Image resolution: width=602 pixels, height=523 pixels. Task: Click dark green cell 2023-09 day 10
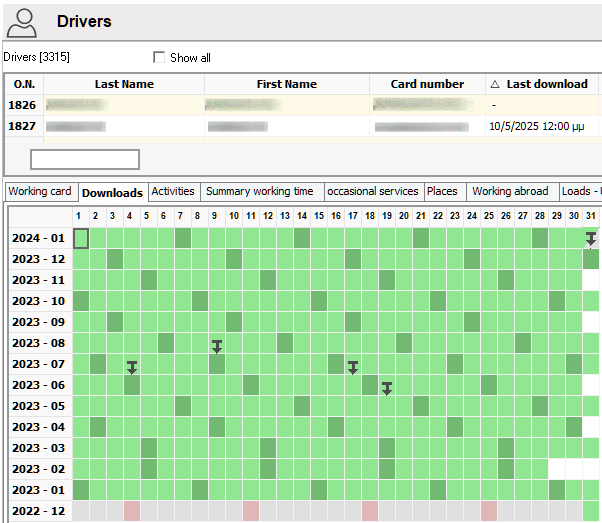click(234, 322)
